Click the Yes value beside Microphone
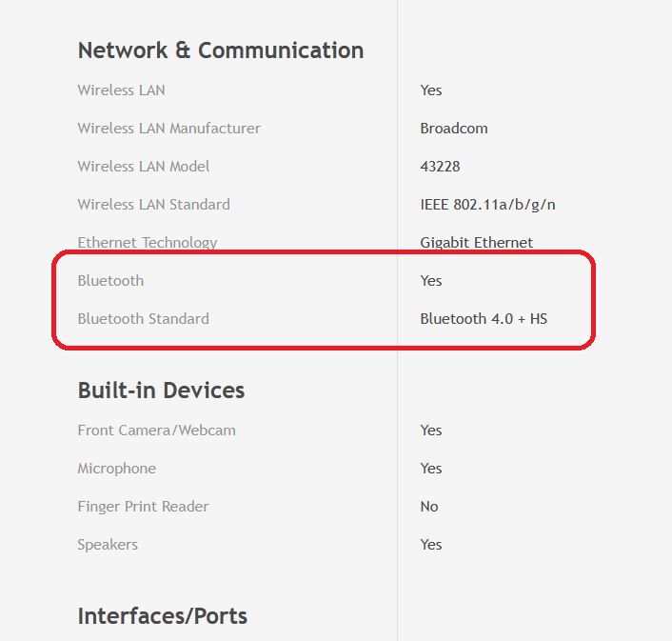Screen dimensions: 672x641 point(431,469)
